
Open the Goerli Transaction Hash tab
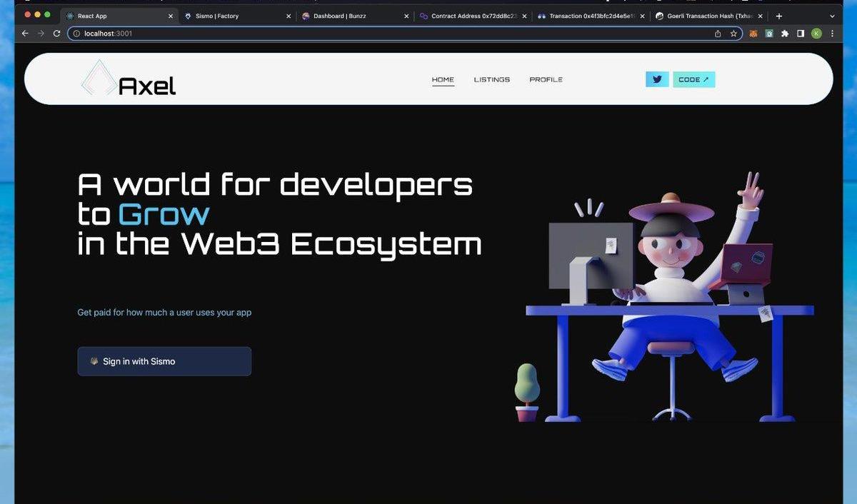tap(706, 16)
